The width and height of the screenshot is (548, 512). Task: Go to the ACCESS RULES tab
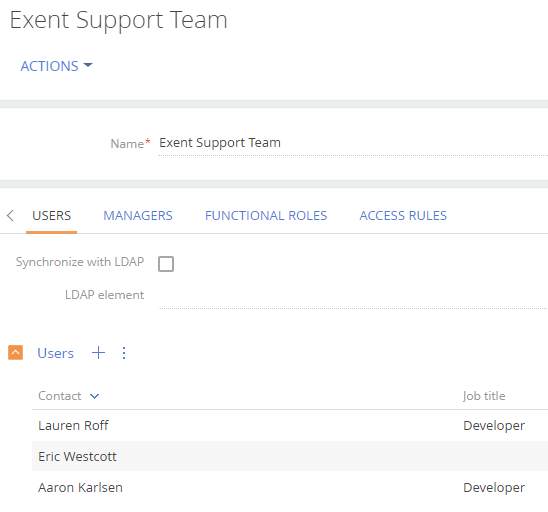tap(403, 216)
